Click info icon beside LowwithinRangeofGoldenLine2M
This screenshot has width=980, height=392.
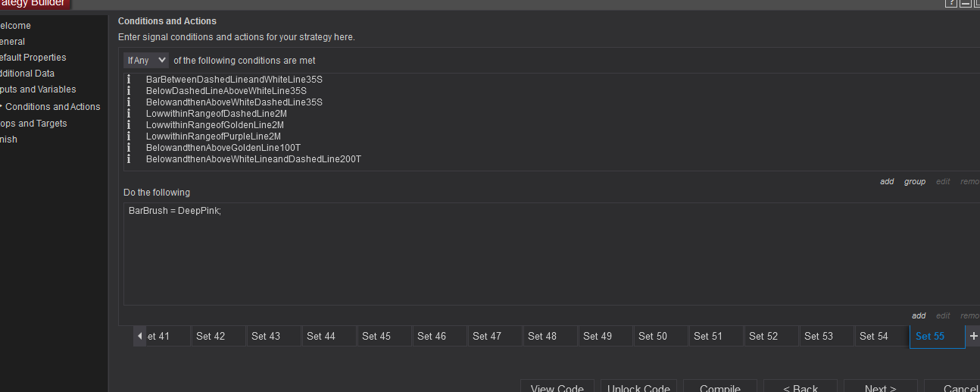tap(129, 125)
